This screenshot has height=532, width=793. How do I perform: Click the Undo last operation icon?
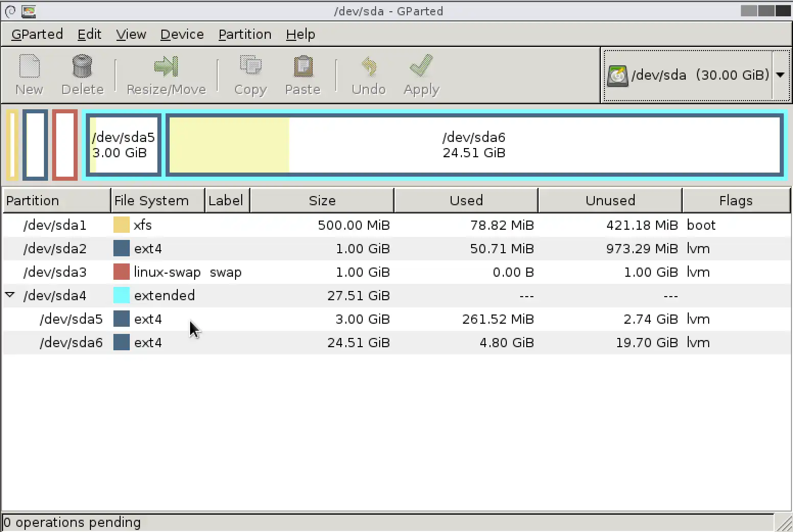pyautogui.click(x=368, y=66)
